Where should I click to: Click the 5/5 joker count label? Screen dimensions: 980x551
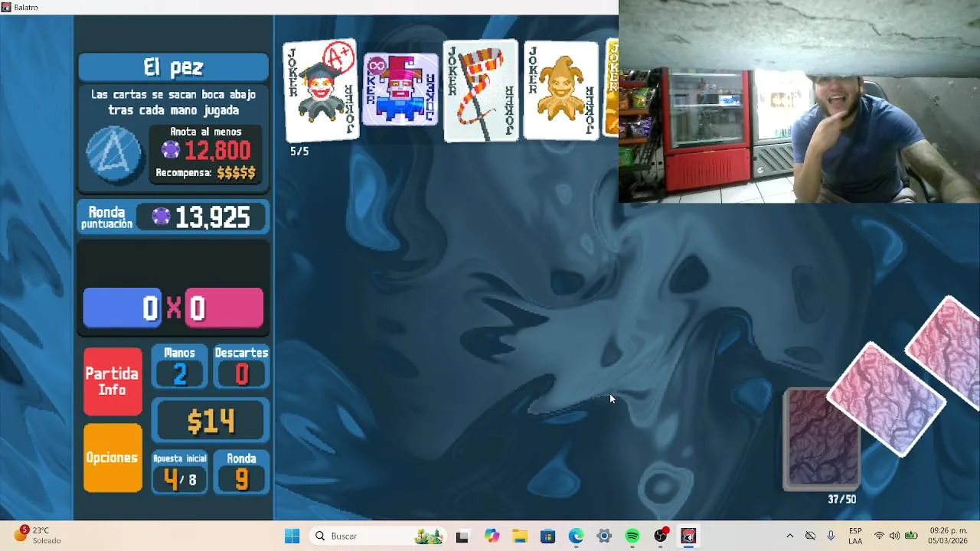click(x=299, y=152)
